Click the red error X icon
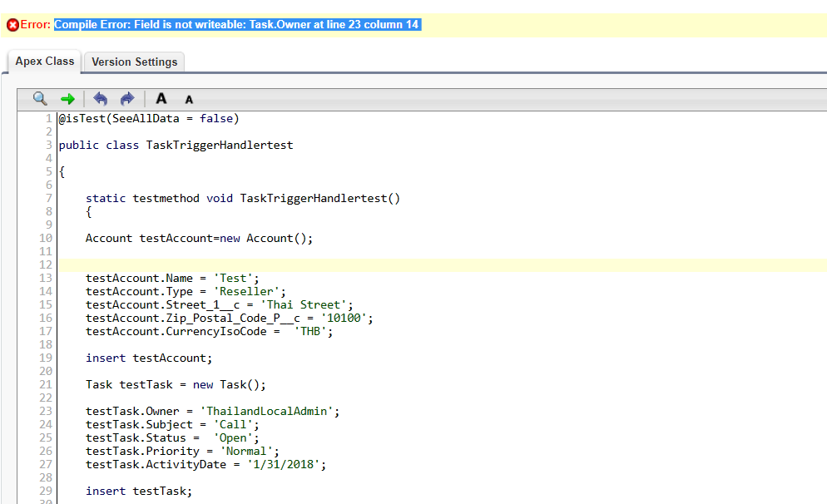The width and height of the screenshot is (827, 504). point(12,25)
